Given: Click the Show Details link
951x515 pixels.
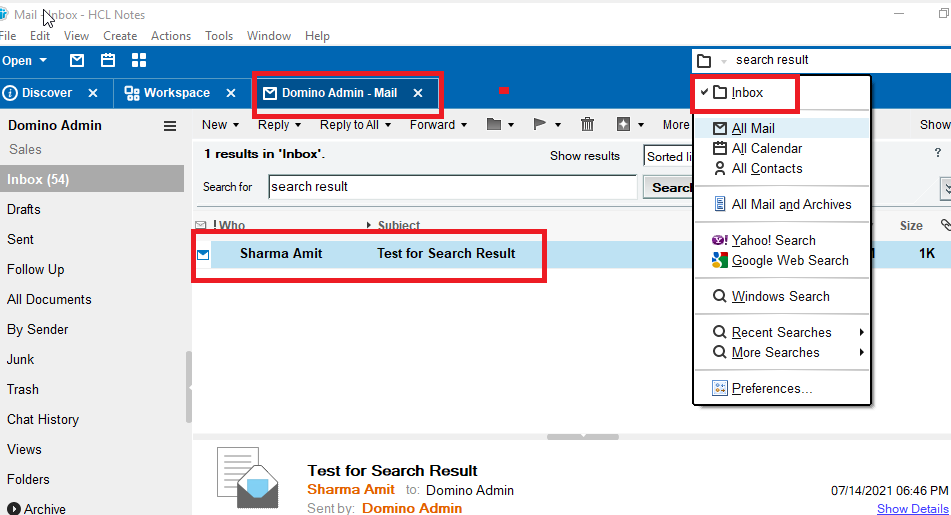Looking at the screenshot, I should 912,509.
